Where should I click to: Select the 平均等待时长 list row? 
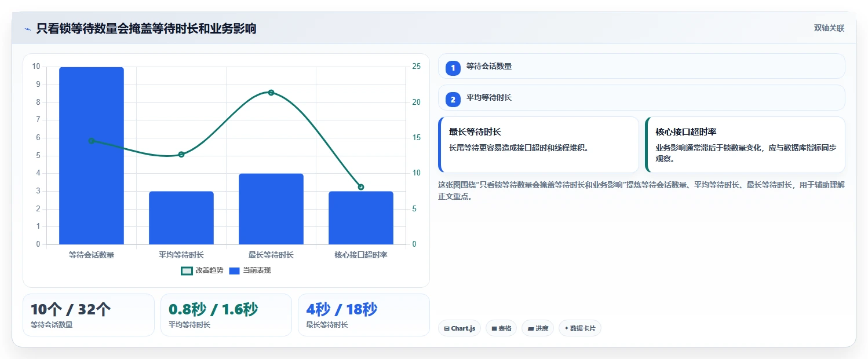tap(641, 98)
